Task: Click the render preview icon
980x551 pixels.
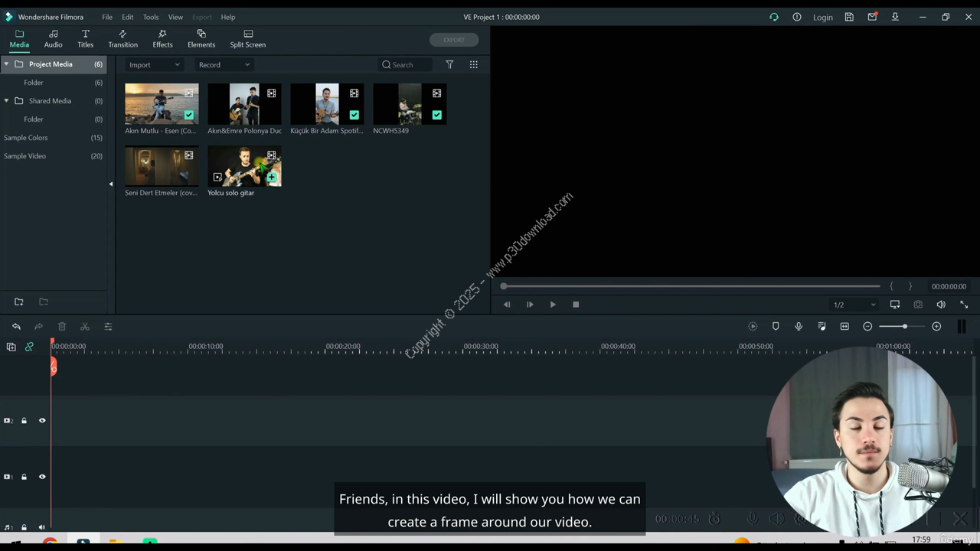Action: 753,327
